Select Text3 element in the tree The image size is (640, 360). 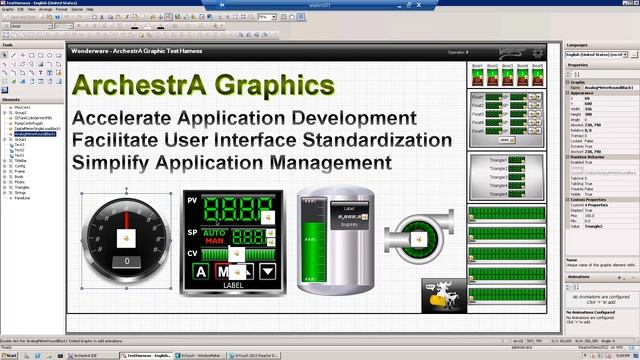click(20, 145)
